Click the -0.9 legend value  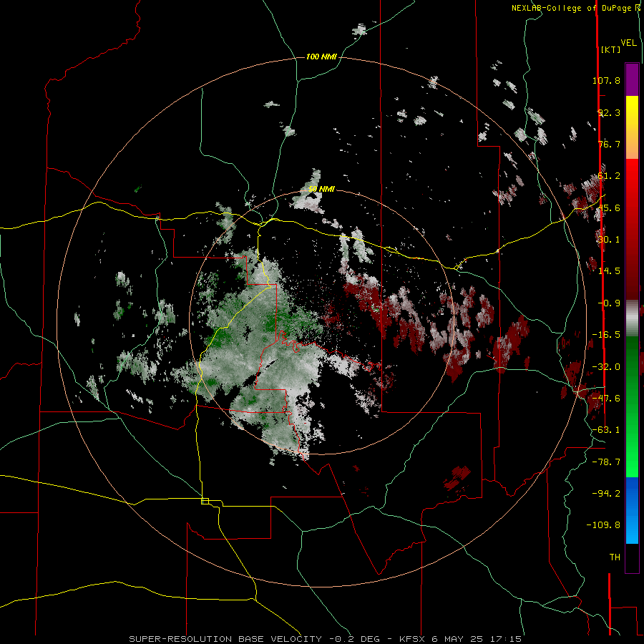point(609,303)
